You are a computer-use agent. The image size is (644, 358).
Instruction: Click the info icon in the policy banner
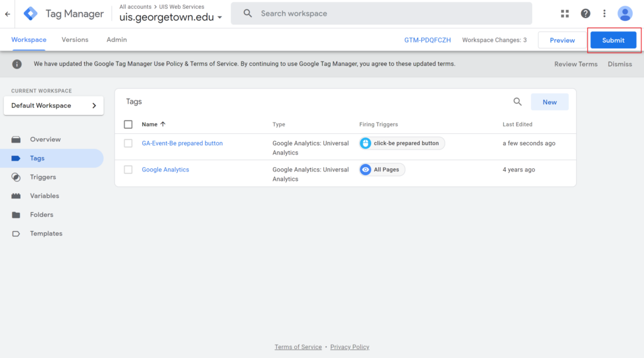[x=17, y=64]
